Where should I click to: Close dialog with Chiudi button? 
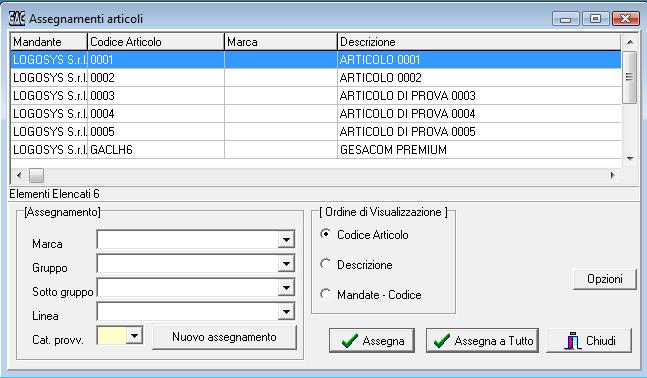pyautogui.click(x=589, y=341)
